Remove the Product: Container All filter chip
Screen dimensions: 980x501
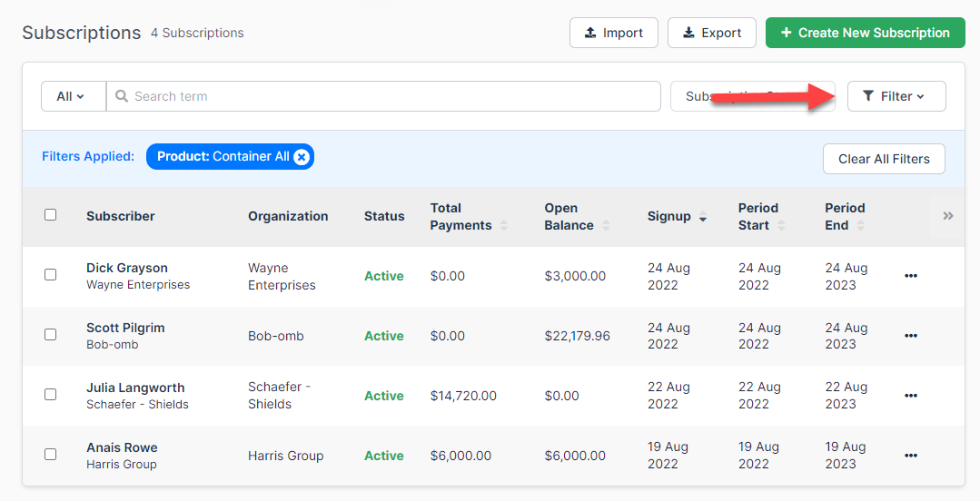[302, 157]
